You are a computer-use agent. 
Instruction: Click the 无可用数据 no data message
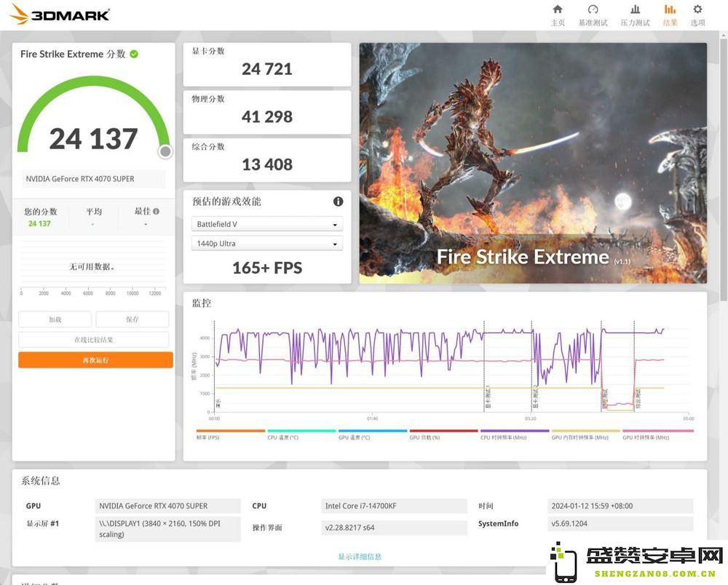92,267
